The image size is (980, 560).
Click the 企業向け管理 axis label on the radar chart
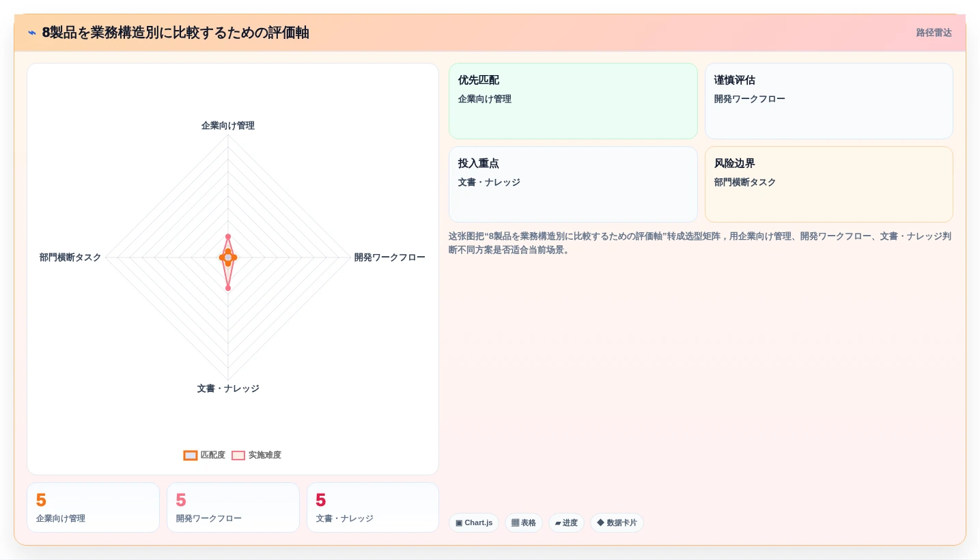pos(228,126)
